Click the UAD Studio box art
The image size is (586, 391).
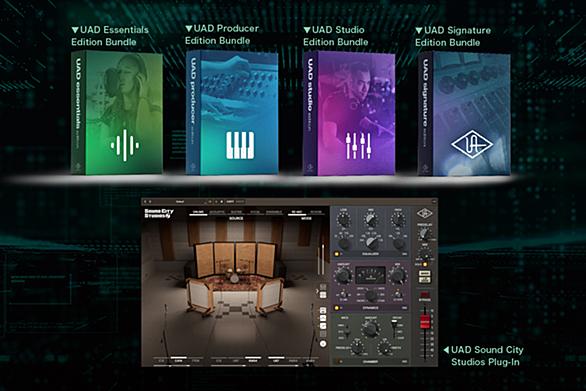click(349, 114)
